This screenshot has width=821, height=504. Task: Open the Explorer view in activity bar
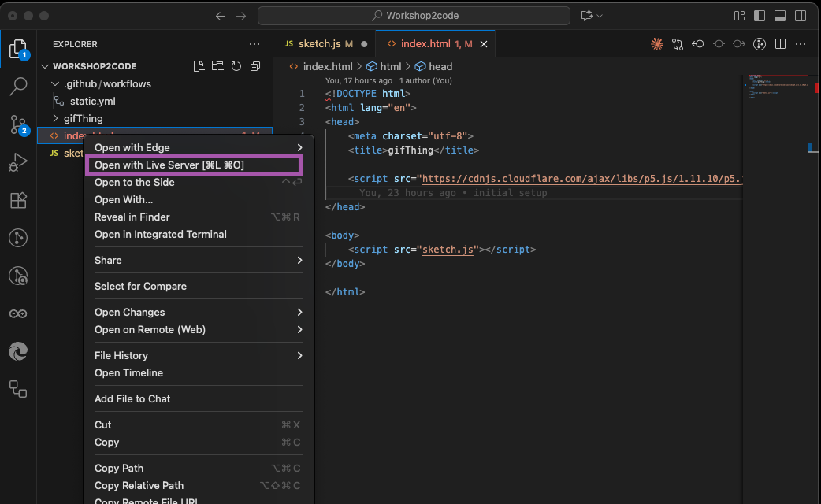tap(18, 49)
